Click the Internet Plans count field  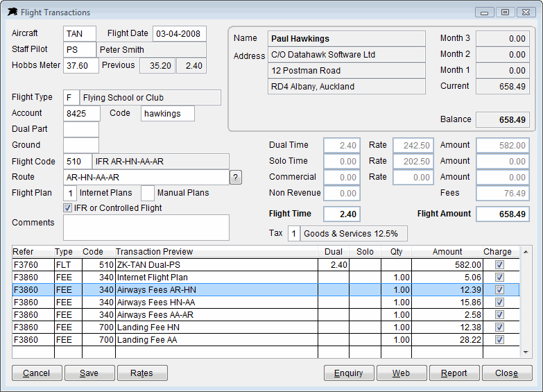70,193
